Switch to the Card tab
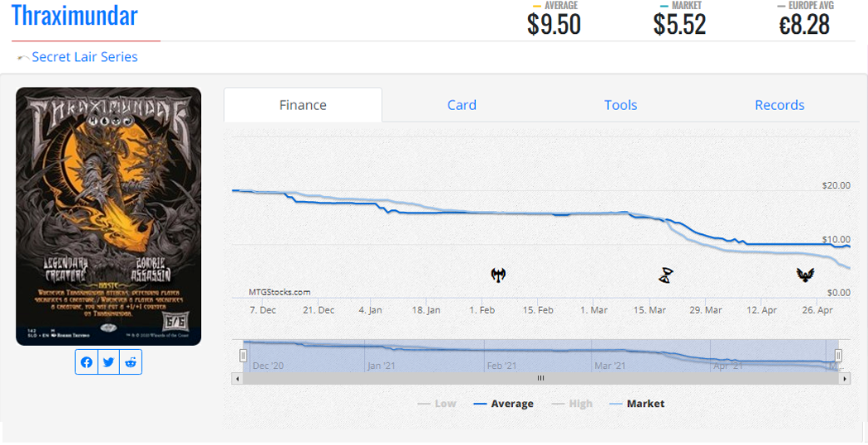This screenshot has width=868, height=445. [x=462, y=105]
